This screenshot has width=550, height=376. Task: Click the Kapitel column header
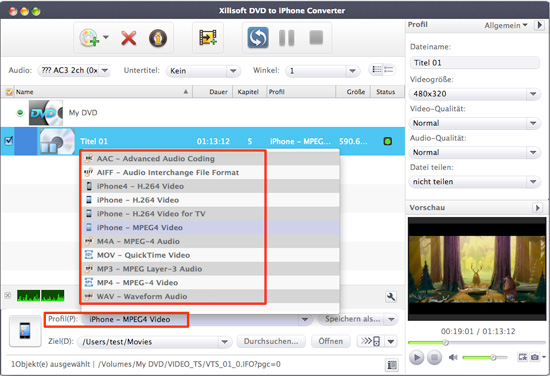pos(249,92)
